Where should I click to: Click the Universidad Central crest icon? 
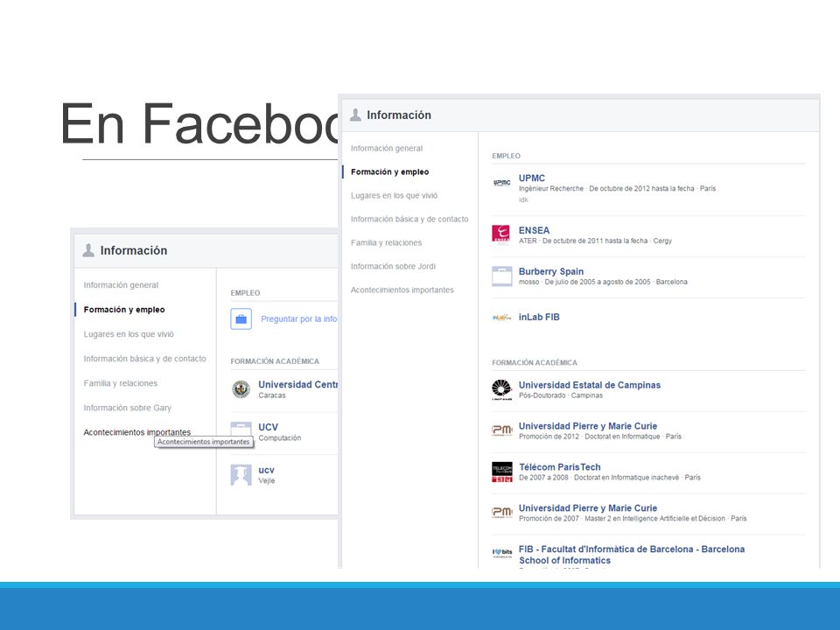(x=241, y=388)
